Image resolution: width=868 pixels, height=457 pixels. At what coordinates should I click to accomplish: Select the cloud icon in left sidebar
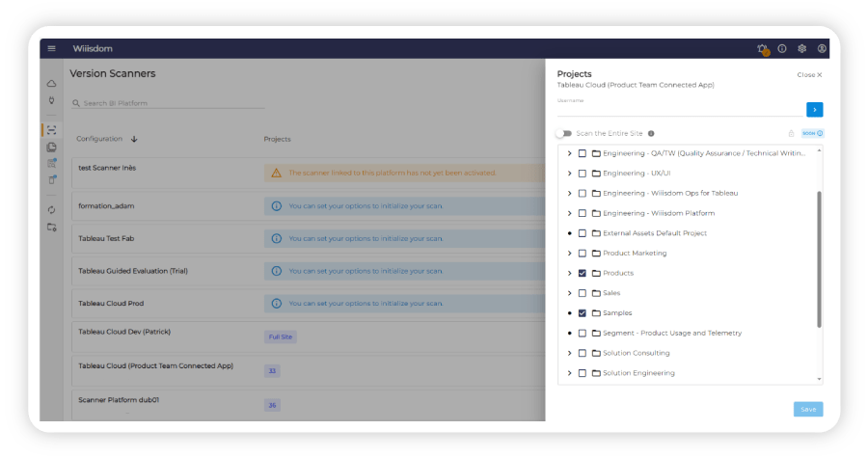[x=51, y=84]
